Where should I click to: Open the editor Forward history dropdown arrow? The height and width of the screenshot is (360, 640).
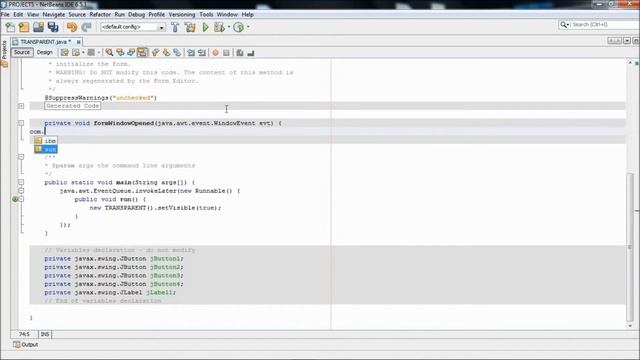tap(99, 53)
